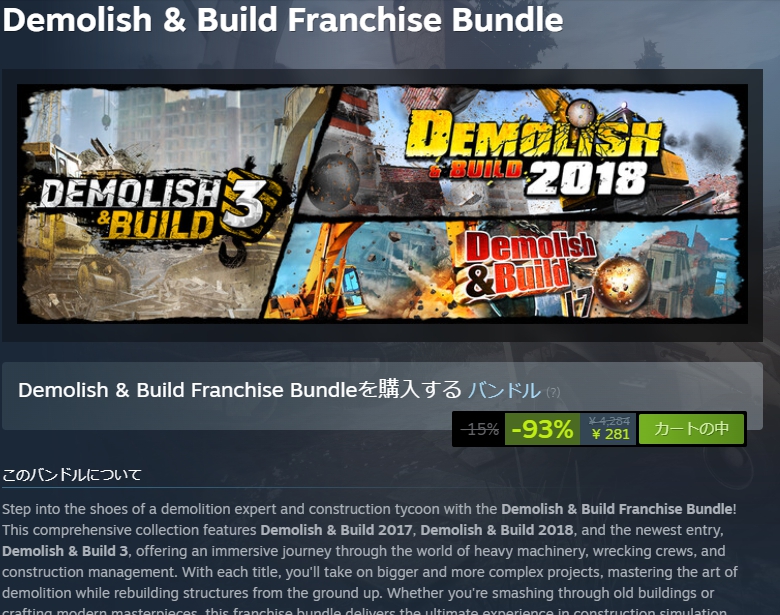The width and height of the screenshot is (780, 615).
Task: Click the ¥ 281 discounted price
Action: [x=611, y=434]
